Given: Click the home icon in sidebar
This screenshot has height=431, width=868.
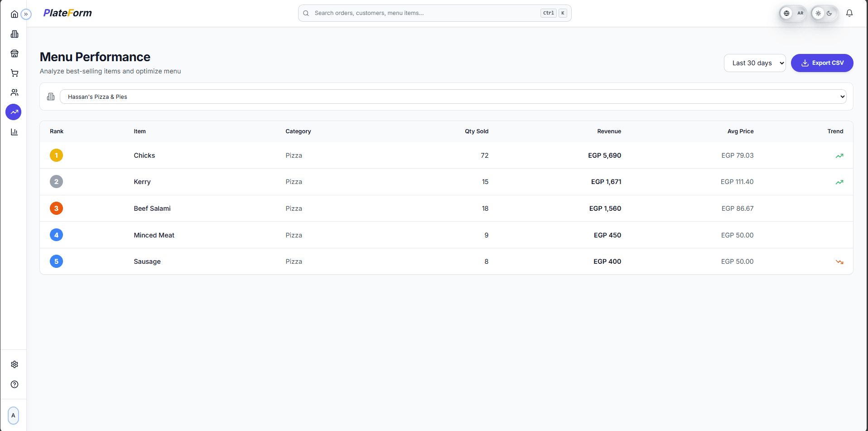Looking at the screenshot, I should [14, 14].
